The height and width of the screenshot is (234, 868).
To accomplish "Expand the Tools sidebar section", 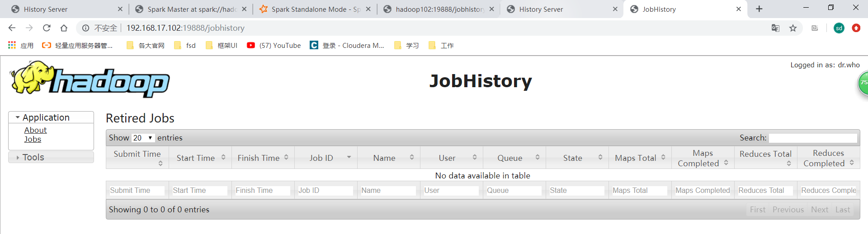I will coord(51,157).
